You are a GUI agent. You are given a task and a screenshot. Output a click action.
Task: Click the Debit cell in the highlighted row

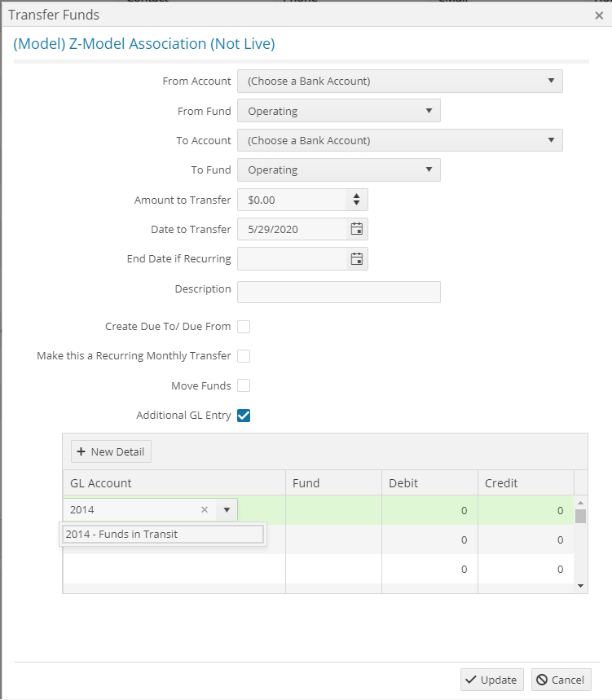430,510
